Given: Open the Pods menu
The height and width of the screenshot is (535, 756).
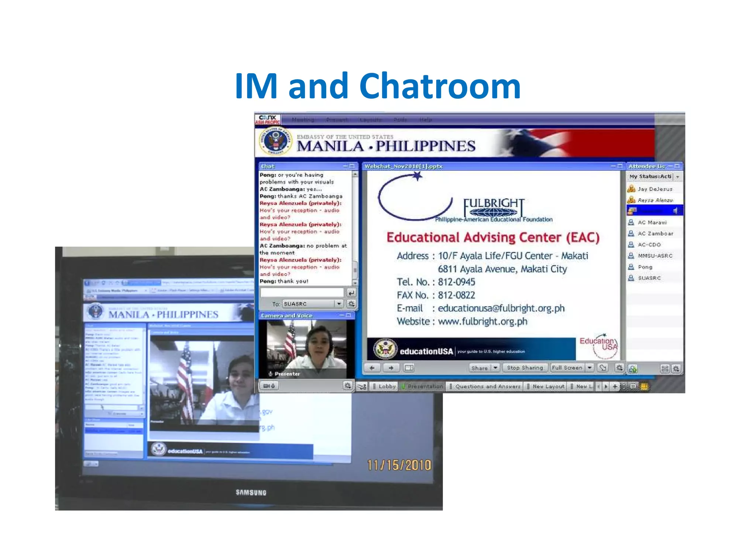Looking at the screenshot, I should 400,120.
